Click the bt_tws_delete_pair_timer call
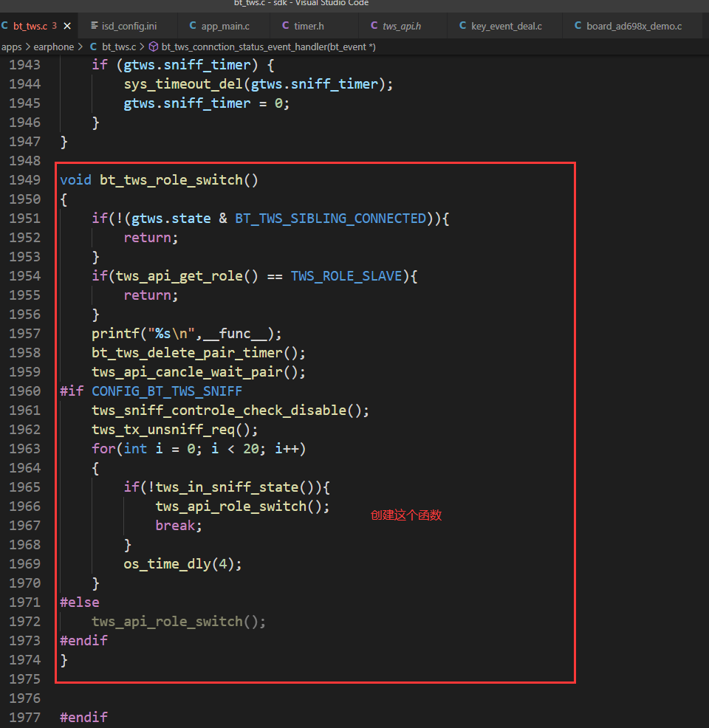Screen dimensions: 709x728 (x=187, y=353)
